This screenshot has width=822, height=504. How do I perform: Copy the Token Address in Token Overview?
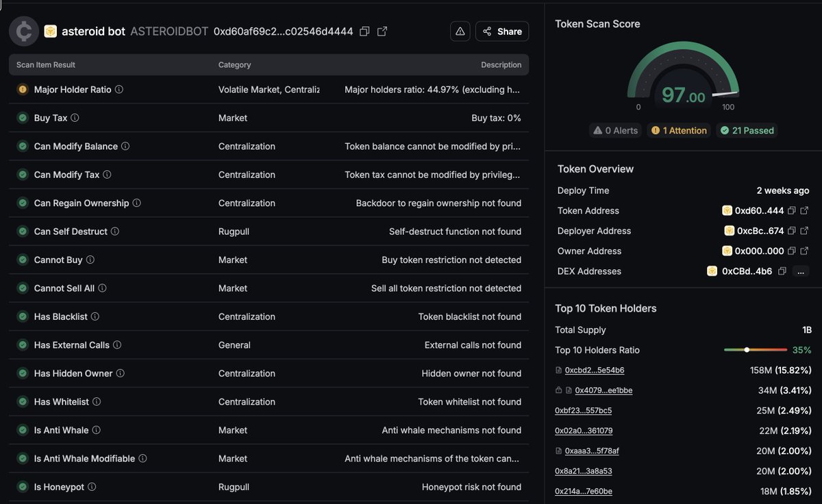(x=792, y=210)
